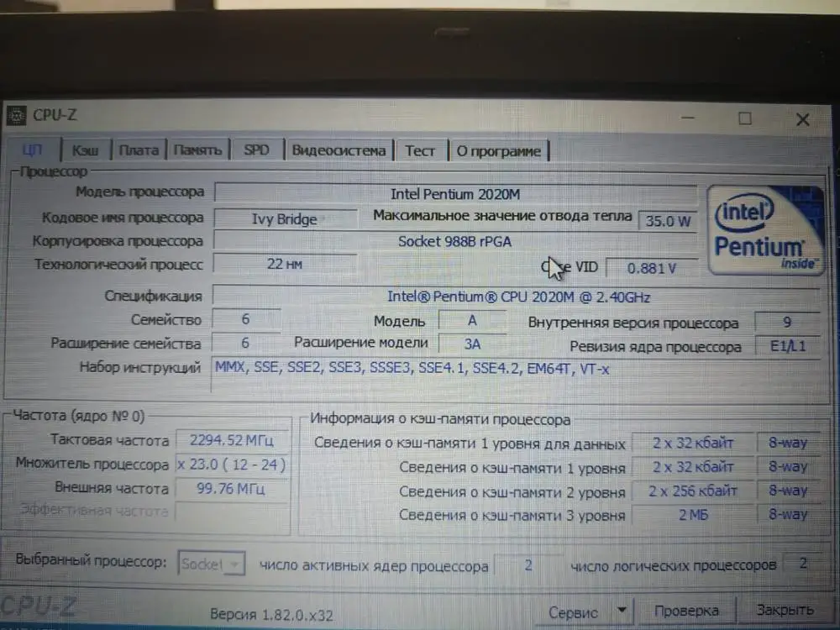The width and height of the screenshot is (840, 630).
Task: Click the multiplier value x 23.0 (12 - 24)
Action: [232, 464]
